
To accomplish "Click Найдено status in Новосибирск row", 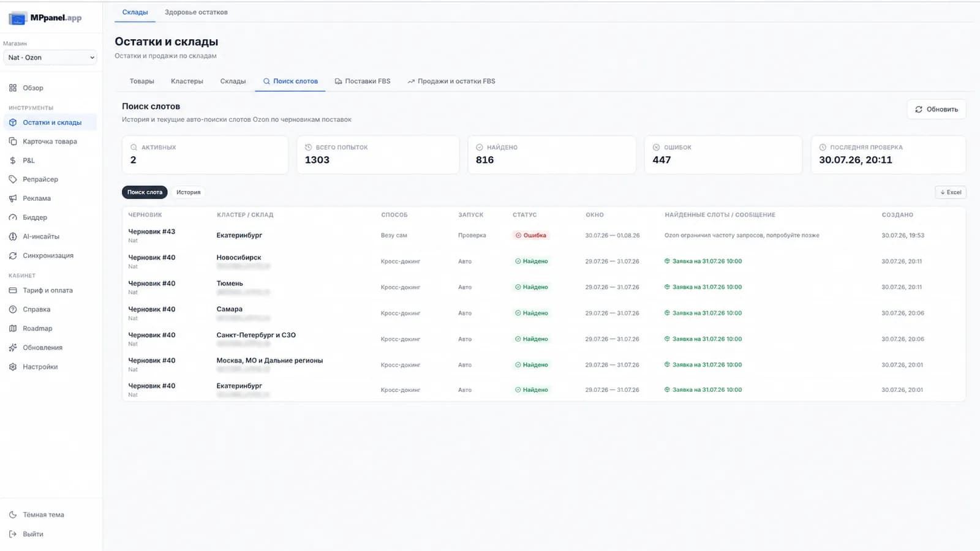I will [532, 261].
